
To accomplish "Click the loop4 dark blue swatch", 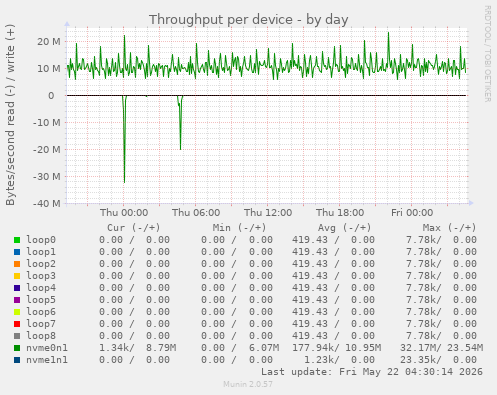I will (x=17, y=288).
